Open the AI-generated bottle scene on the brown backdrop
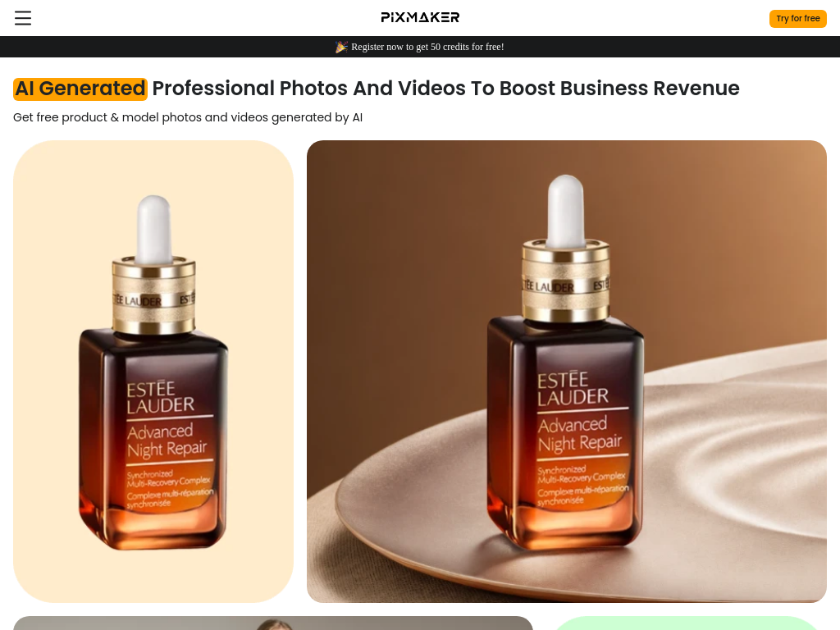The height and width of the screenshot is (630, 840). [x=567, y=372]
